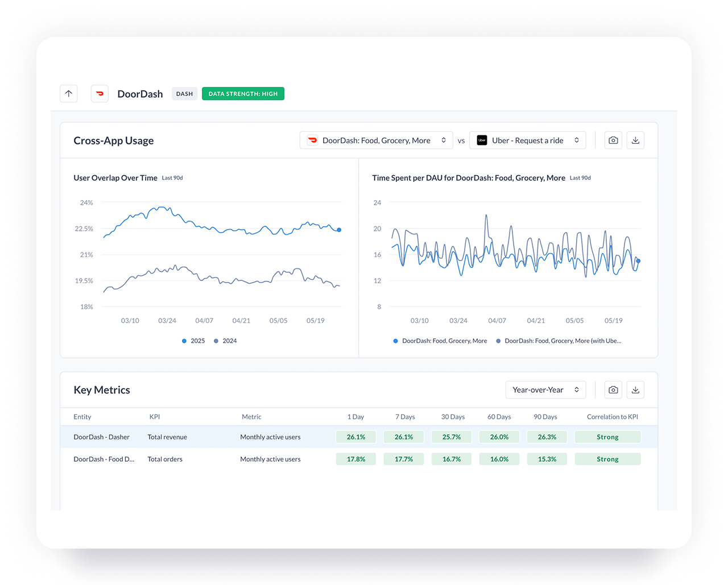Sort by 30 Days column header

pos(453,417)
